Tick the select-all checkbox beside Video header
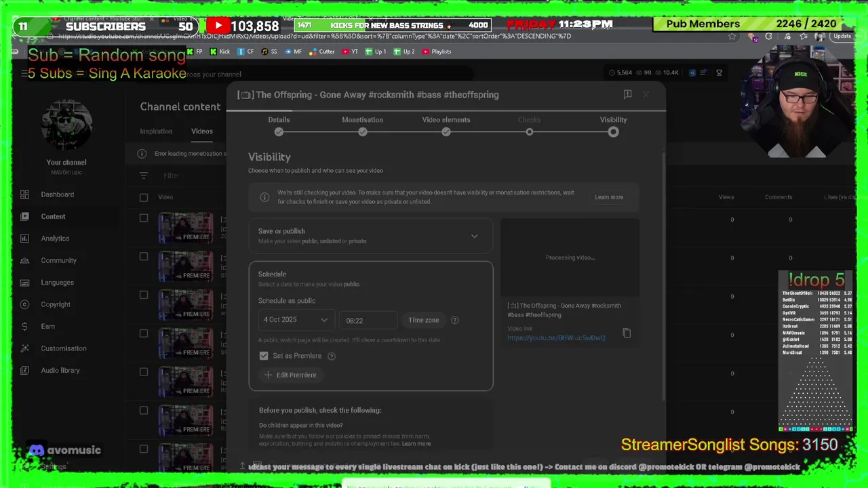868x488 pixels. 144,197
